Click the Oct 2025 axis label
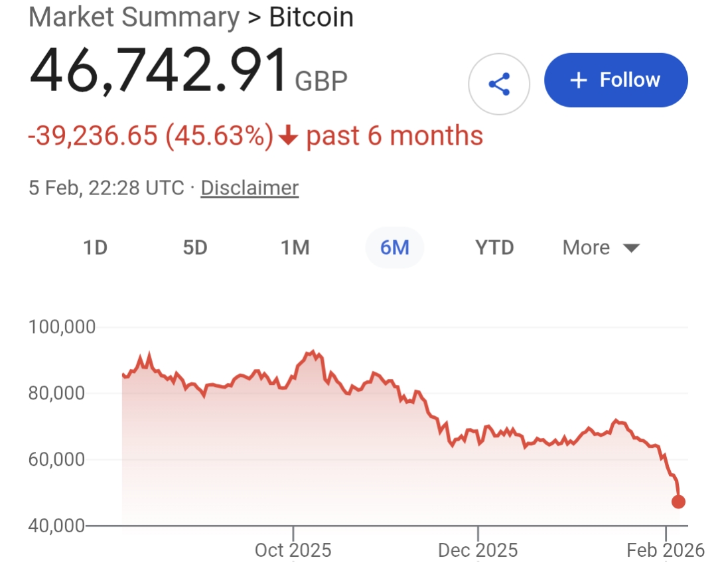 293,550
